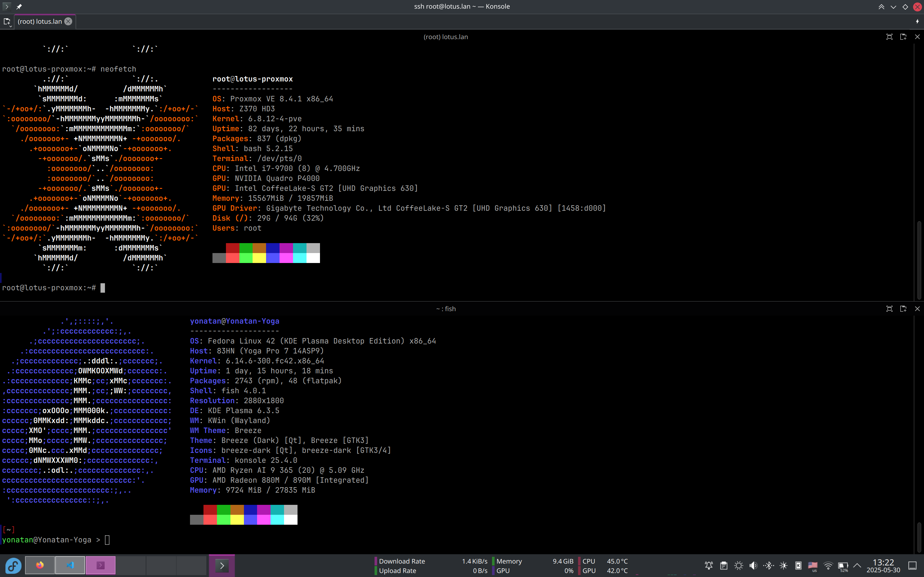This screenshot has width=924, height=577.
Task: Open the Wi-Fi network tray icon
Action: (x=828, y=565)
